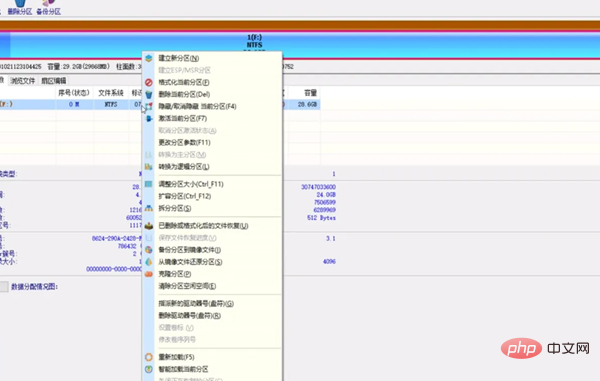Click the button beside 数据分配情况图
600x381 pixels.
[x=4, y=287]
